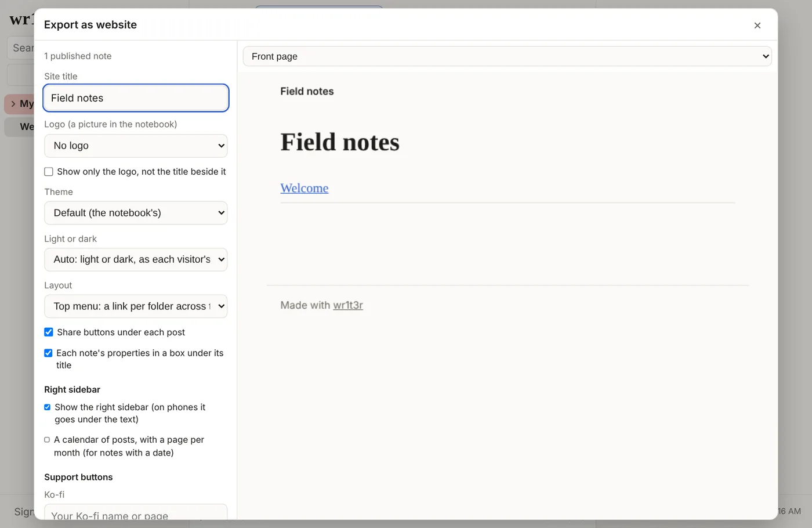Click the Site title input field
The width and height of the screenshot is (812, 528).
pos(136,98)
